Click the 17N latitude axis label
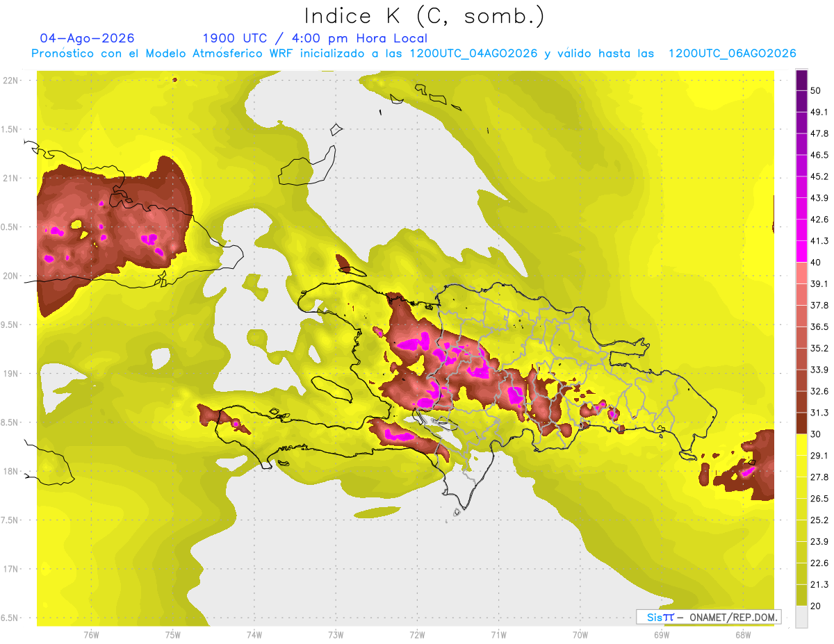The width and height of the screenshot is (834, 644). 10,569
